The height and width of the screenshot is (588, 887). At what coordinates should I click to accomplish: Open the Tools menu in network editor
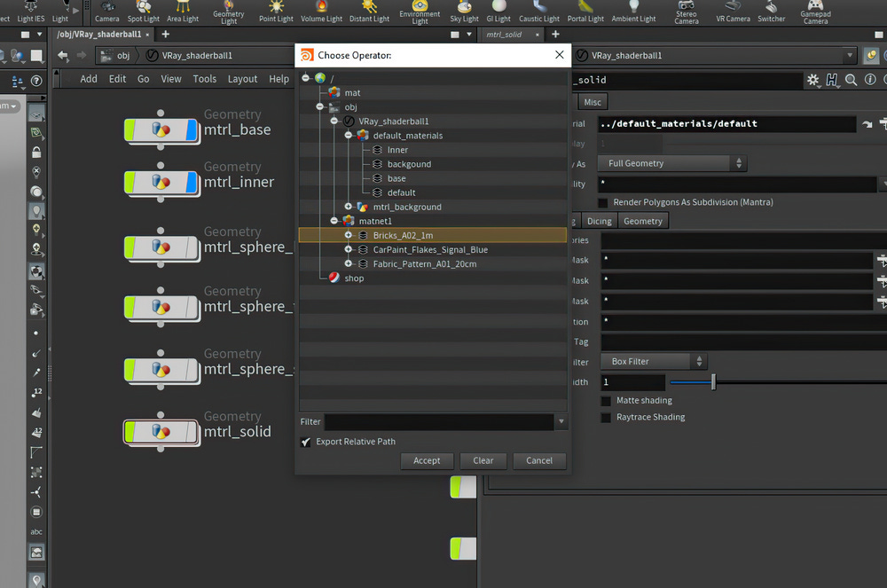click(x=204, y=79)
